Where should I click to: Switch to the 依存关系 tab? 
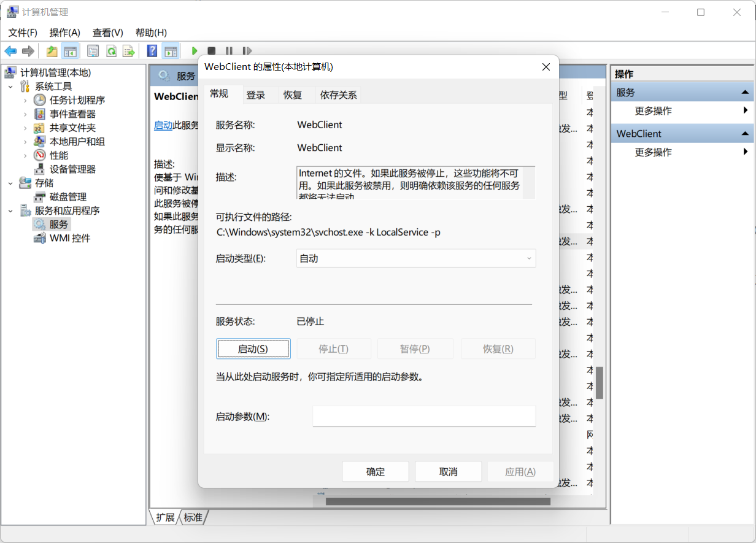coord(338,95)
